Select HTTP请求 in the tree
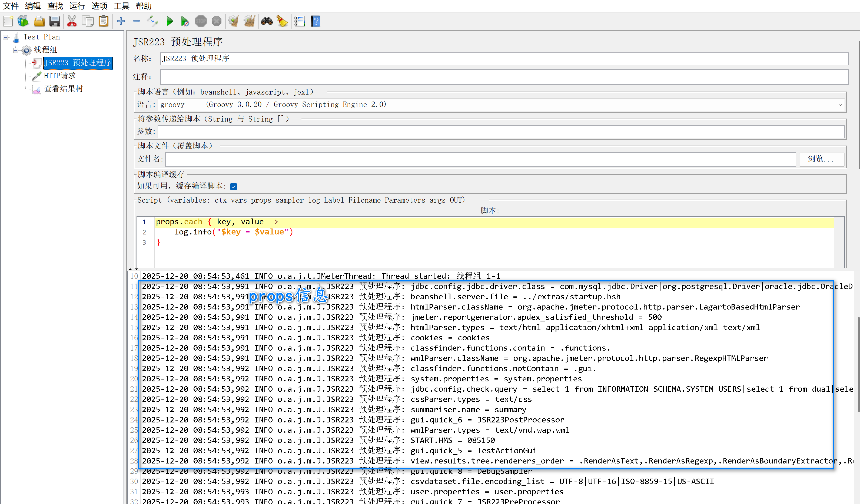The width and height of the screenshot is (860, 504). (x=60, y=76)
